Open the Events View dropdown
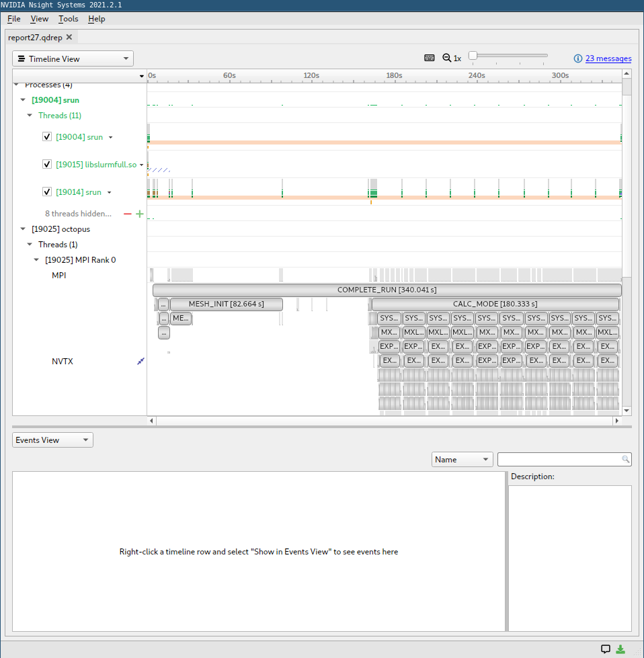The height and width of the screenshot is (658, 644). tap(52, 440)
